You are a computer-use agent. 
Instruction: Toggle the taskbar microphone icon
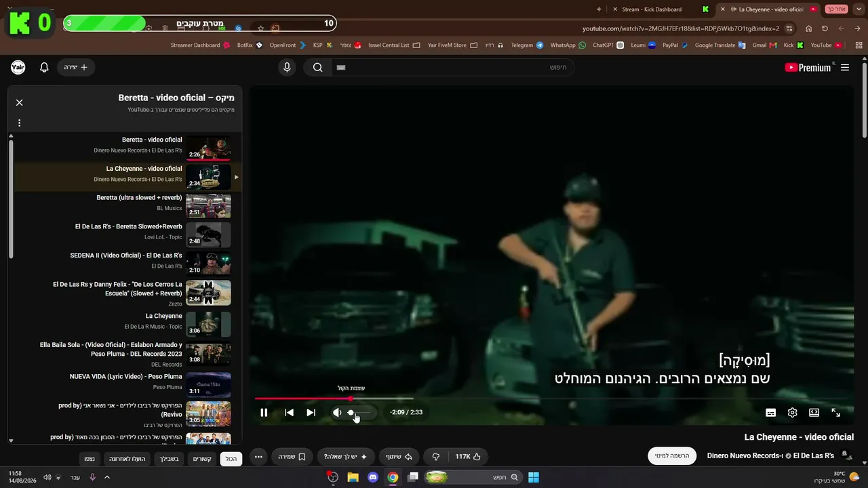click(92, 477)
